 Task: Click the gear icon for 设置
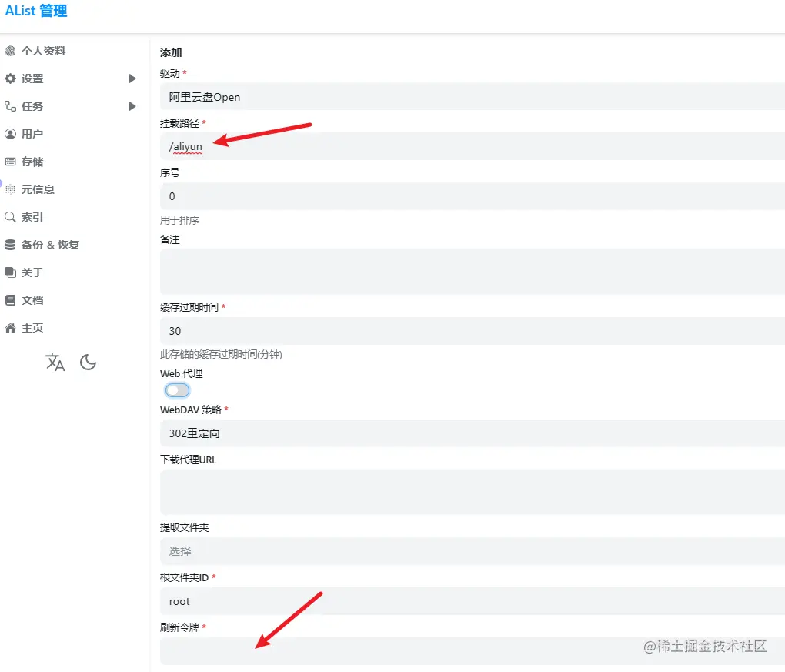point(10,79)
